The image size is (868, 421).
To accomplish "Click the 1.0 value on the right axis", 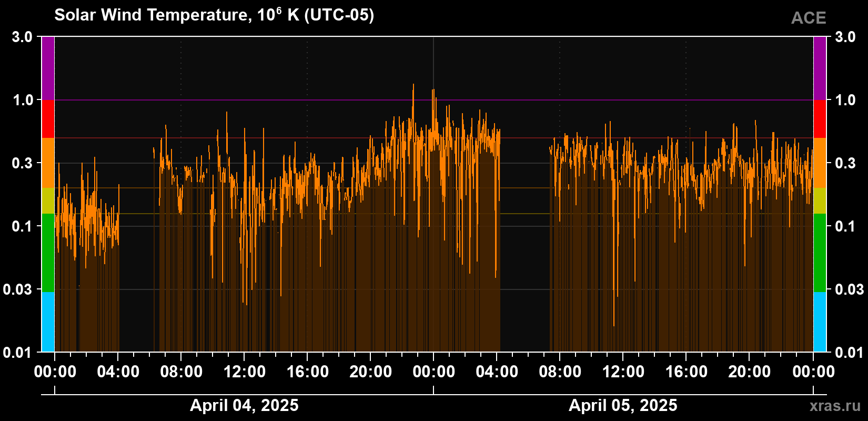I will coord(845,100).
